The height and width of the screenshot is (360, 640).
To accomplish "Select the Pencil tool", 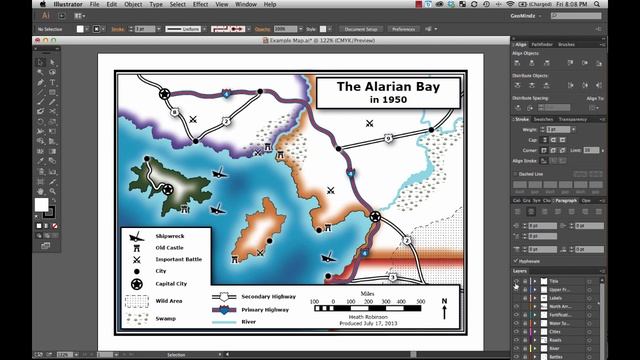I will [x=52, y=102].
